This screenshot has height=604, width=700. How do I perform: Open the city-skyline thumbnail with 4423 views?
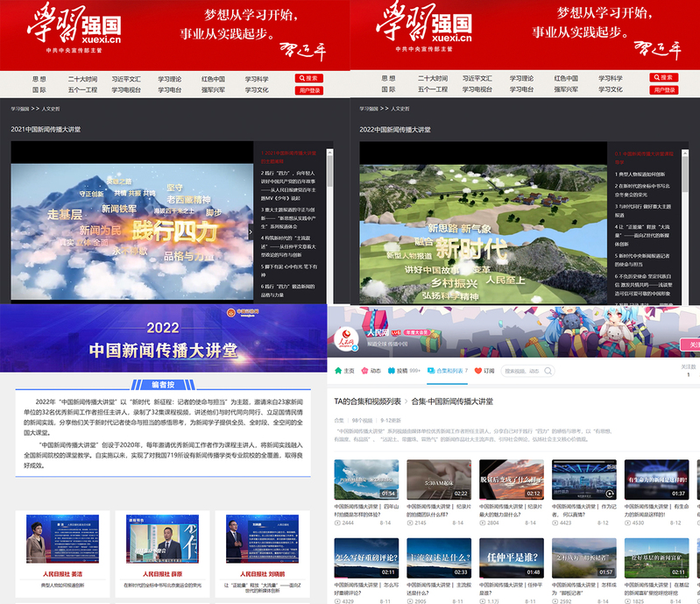(x=584, y=480)
